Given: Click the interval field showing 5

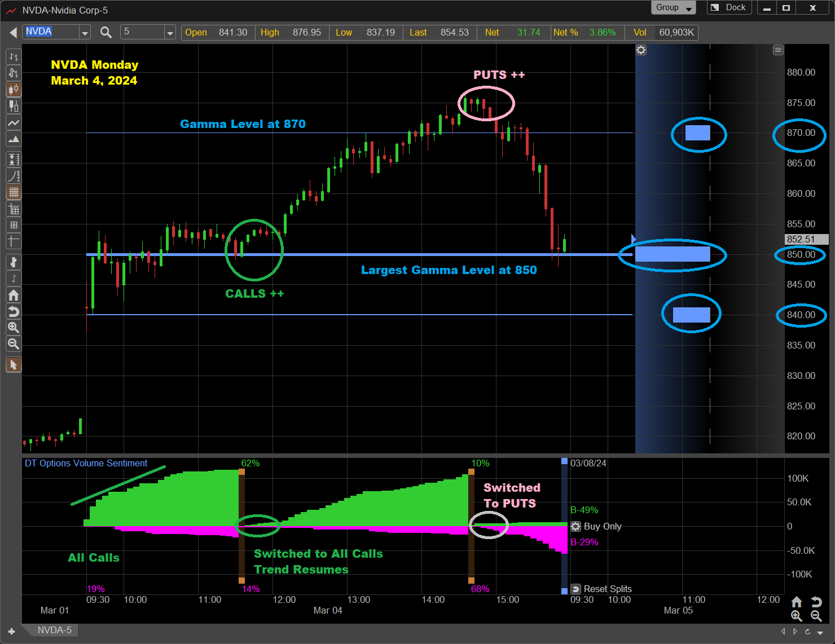Looking at the screenshot, I should [x=143, y=32].
